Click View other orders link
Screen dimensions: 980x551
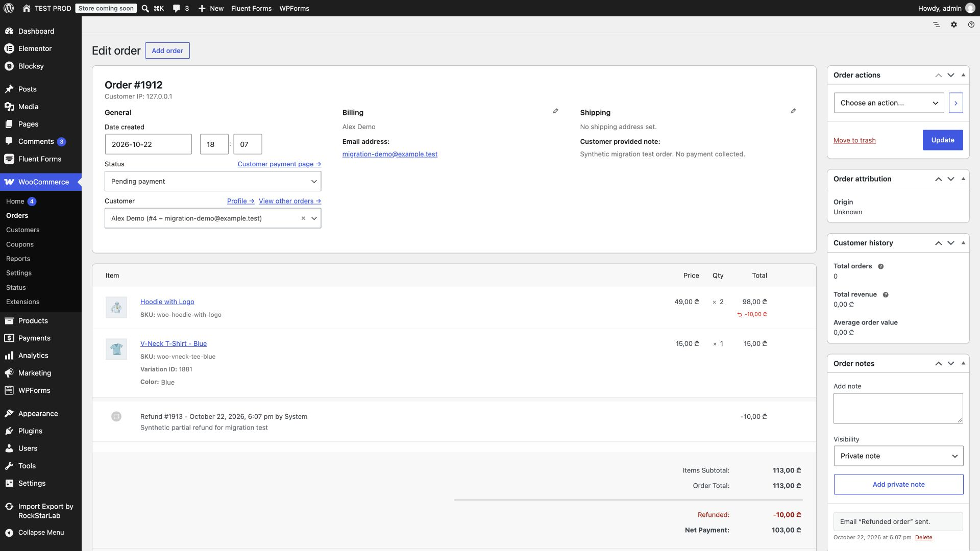point(290,202)
